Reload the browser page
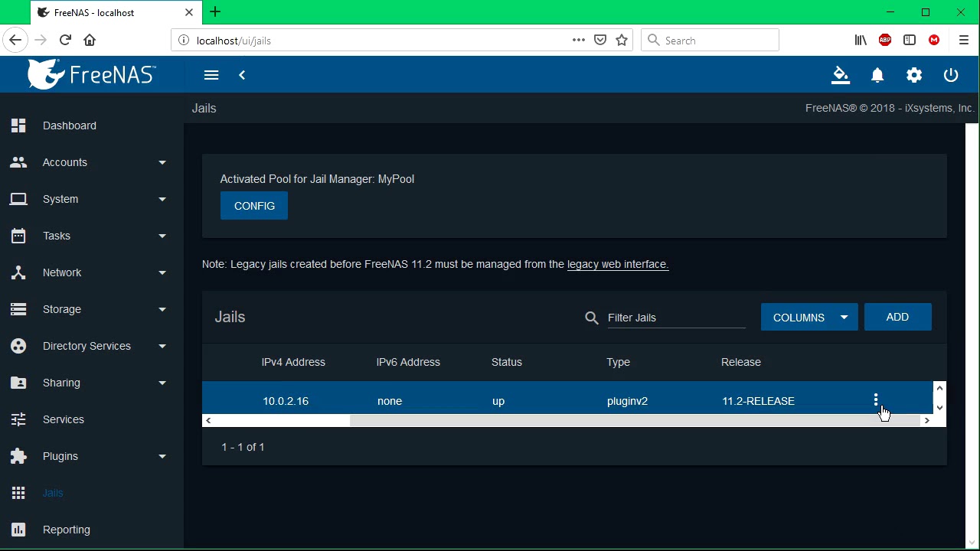The height and width of the screenshot is (551, 980). [65, 40]
